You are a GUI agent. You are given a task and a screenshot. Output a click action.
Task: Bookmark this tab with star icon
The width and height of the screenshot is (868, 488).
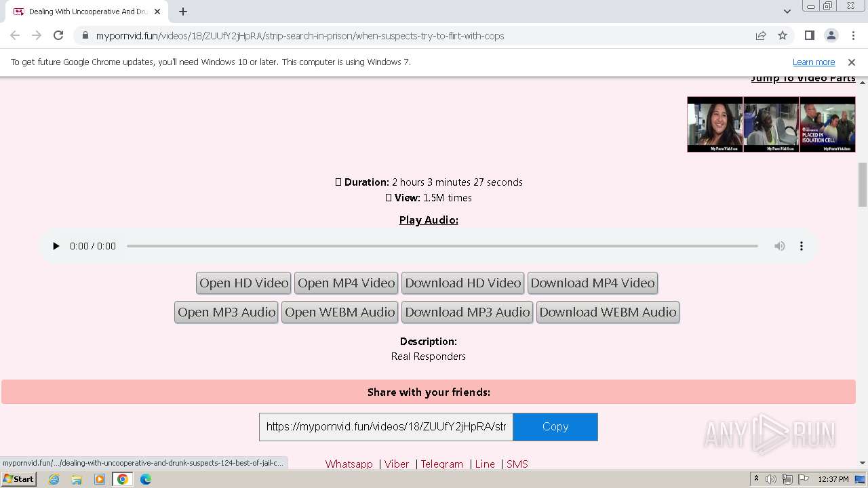click(x=783, y=36)
